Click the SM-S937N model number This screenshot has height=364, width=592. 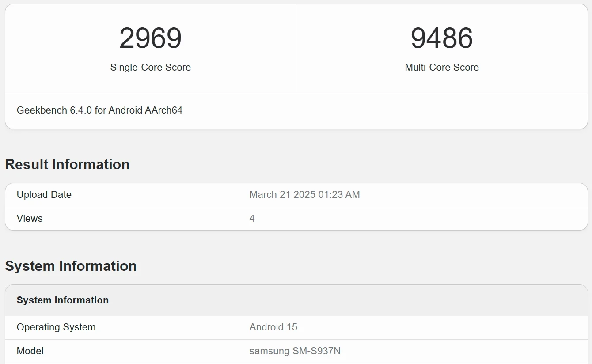pos(316,351)
